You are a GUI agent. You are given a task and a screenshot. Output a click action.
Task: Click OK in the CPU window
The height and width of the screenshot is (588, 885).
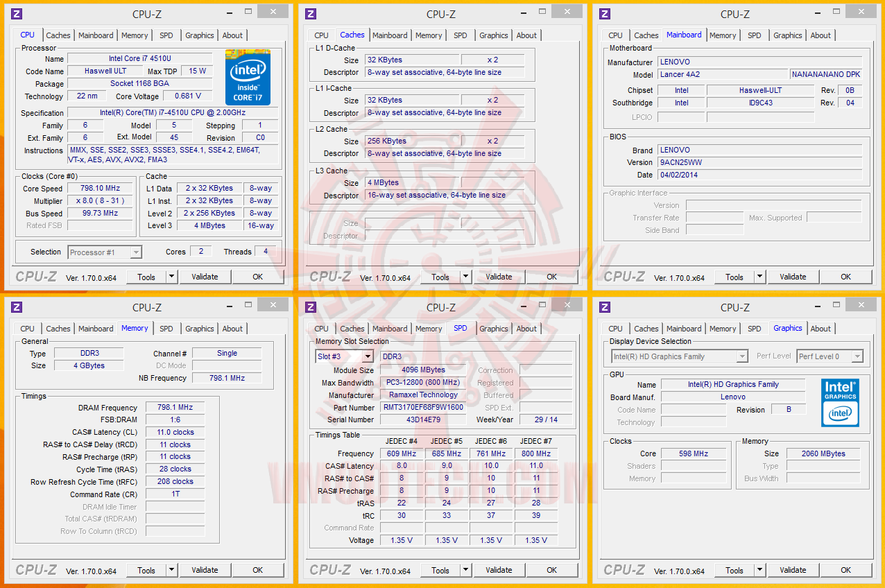pos(258,277)
